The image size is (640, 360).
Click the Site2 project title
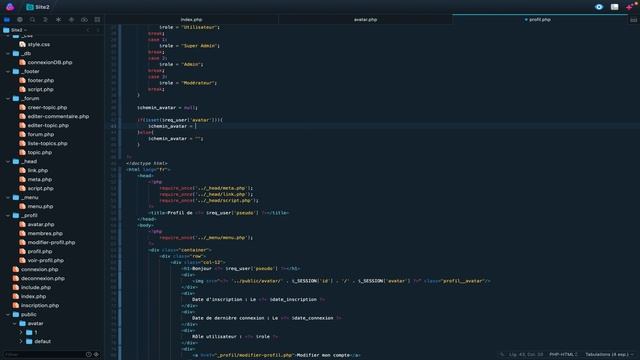(42, 7)
